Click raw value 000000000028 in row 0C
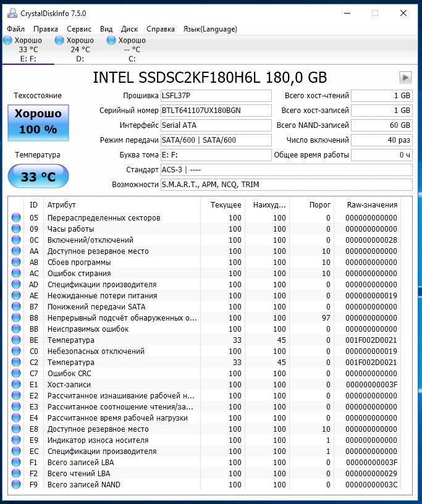Viewport: 422px width, 504px height. 371,240
